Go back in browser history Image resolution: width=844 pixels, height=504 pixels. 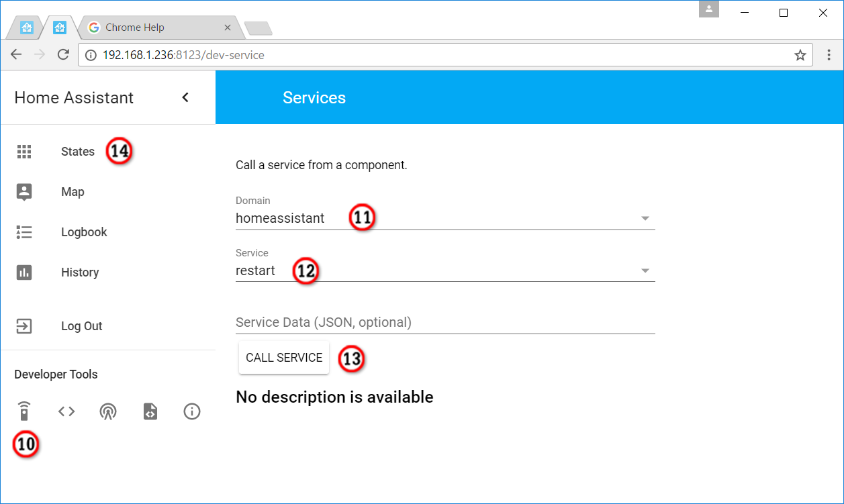tap(16, 55)
